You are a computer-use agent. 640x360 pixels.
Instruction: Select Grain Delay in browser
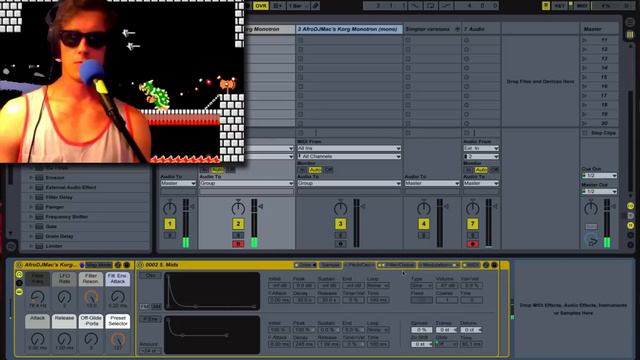[59, 236]
